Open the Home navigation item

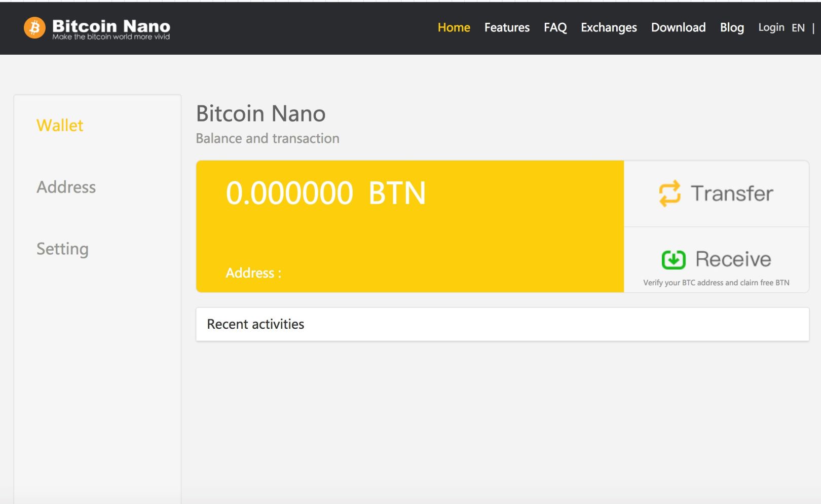click(454, 27)
